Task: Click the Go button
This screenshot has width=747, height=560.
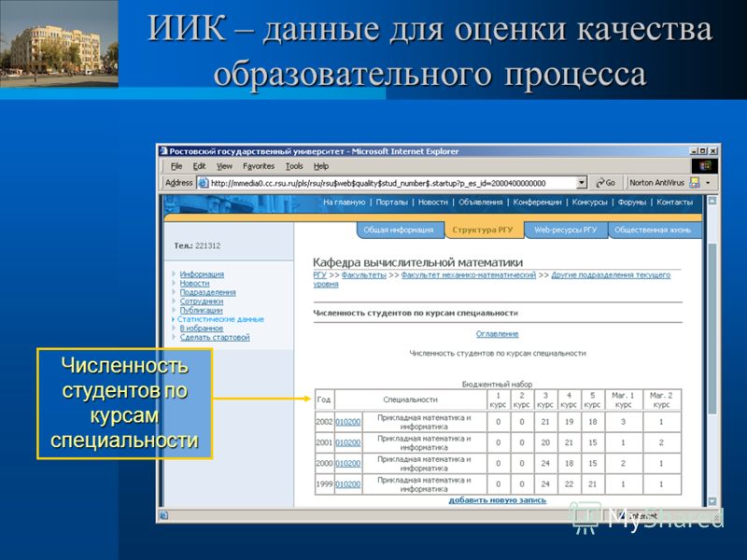Action: tap(605, 183)
